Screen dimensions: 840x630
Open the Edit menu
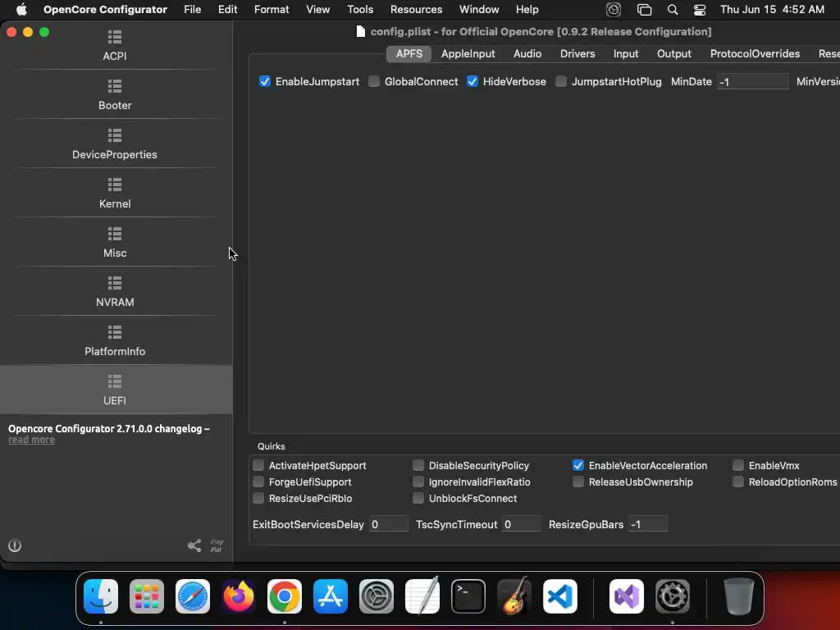[228, 10]
